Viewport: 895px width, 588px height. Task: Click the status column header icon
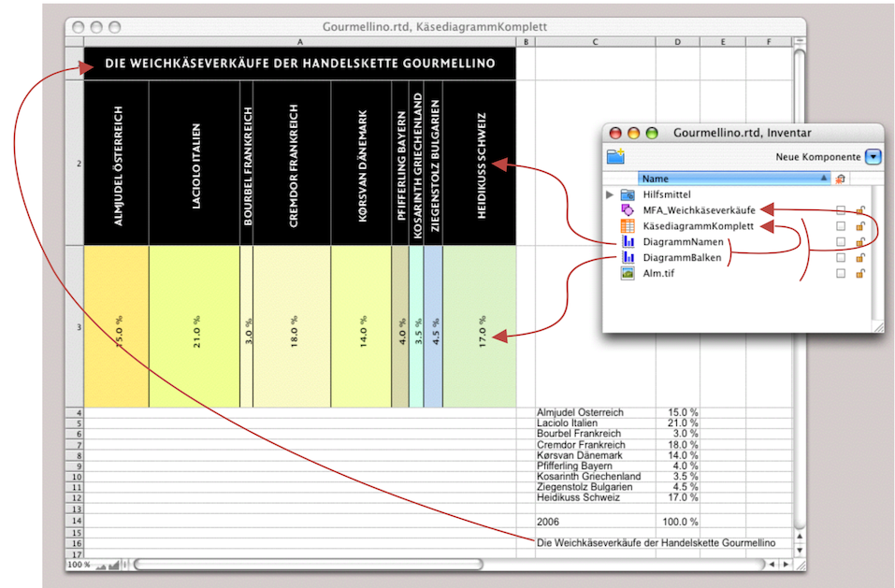coord(840,178)
